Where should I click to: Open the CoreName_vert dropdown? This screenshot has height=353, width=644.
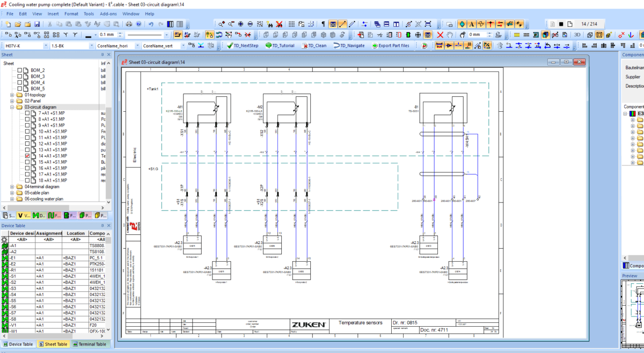click(x=182, y=46)
